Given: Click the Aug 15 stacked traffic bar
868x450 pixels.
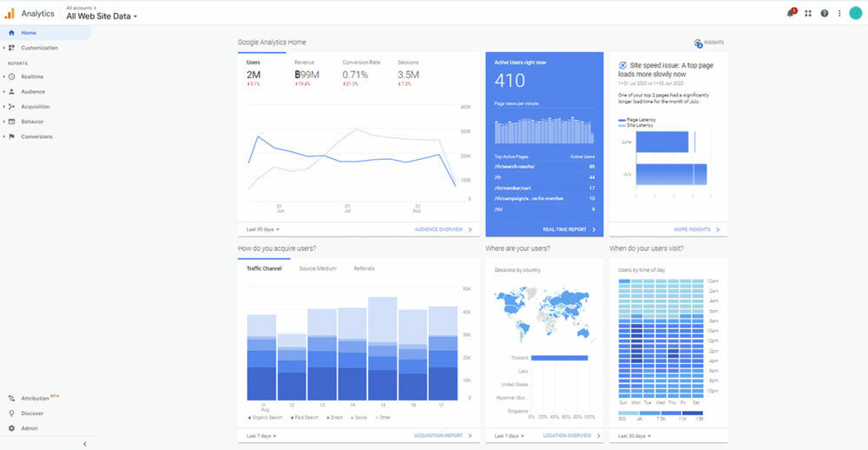Looking at the screenshot, I should [383, 348].
